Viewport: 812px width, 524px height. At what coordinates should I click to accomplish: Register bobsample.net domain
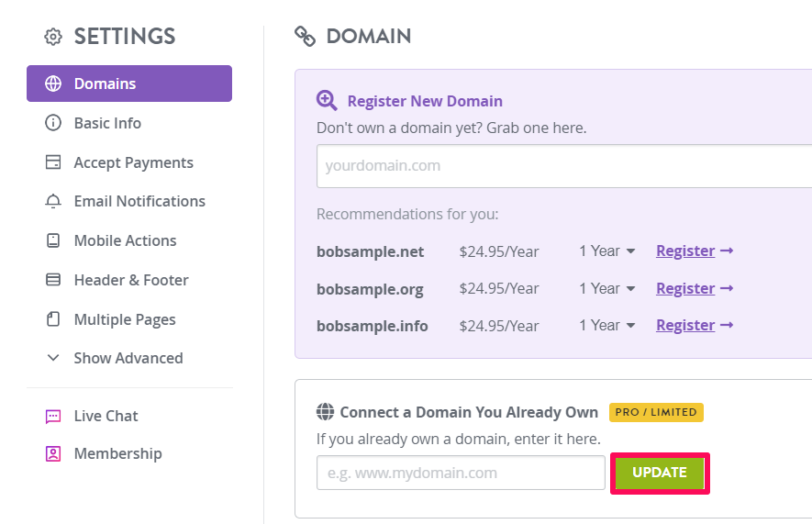(x=695, y=251)
